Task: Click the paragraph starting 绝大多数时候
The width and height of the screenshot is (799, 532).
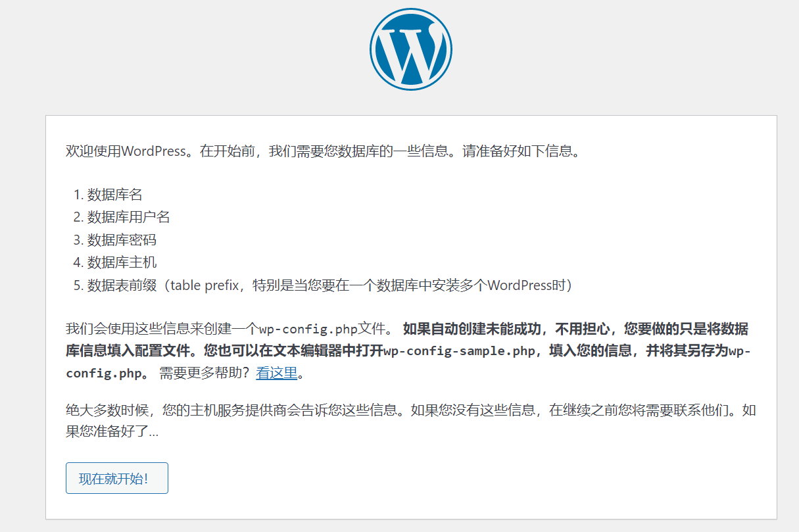Action: [411, 422]
